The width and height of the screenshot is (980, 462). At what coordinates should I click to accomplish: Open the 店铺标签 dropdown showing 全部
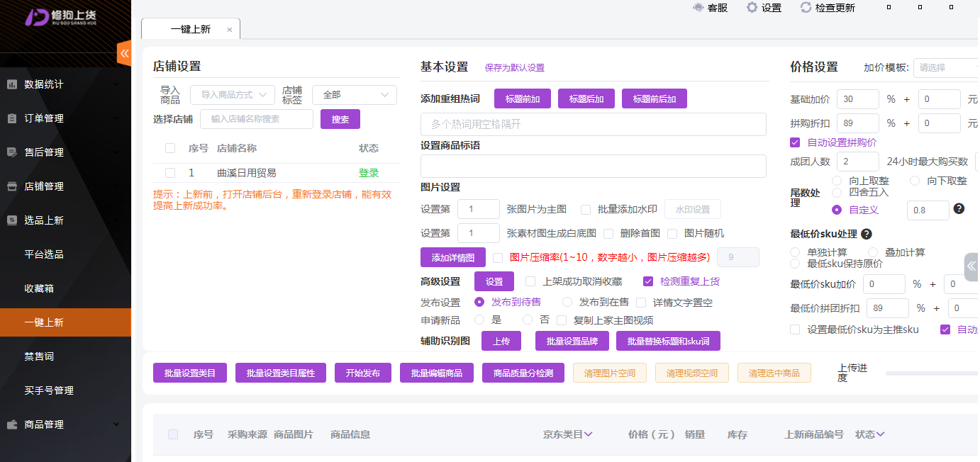click(x=354, y=95)
